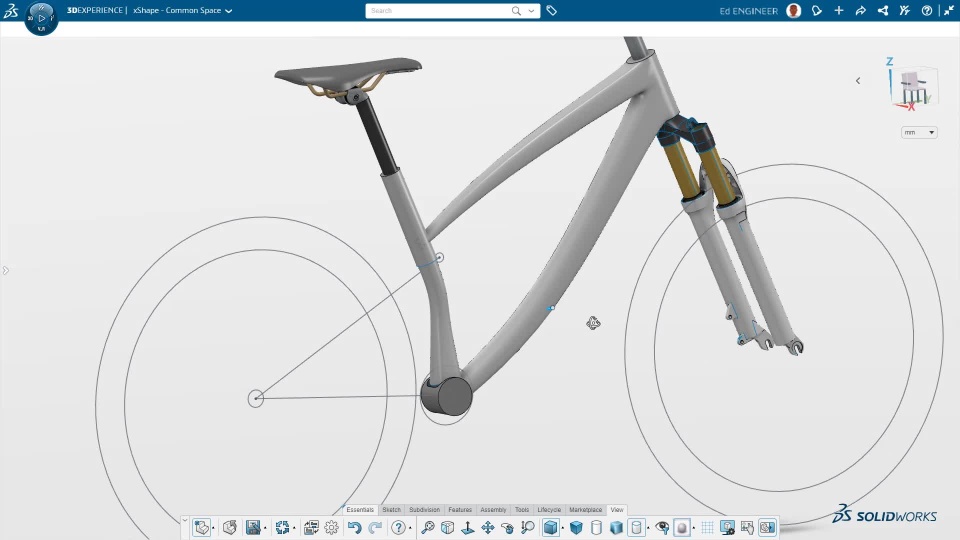Toggle the grid display icon
Screen dimensions: 960x540
click(707, 527)
